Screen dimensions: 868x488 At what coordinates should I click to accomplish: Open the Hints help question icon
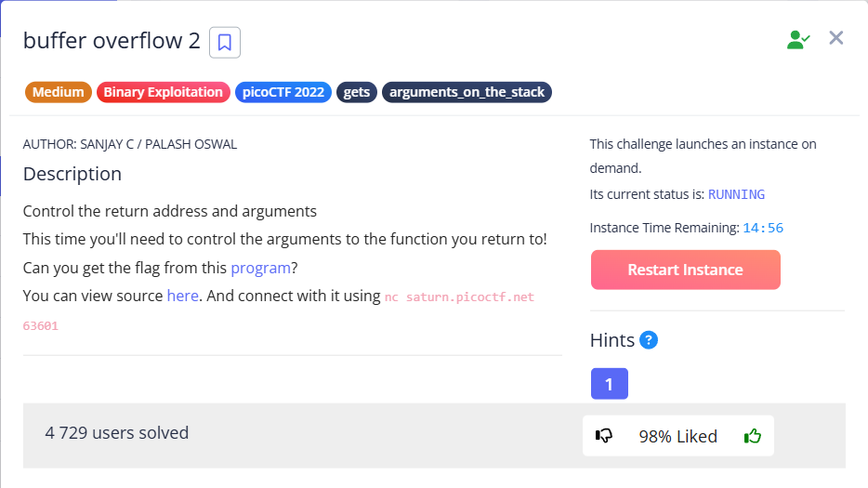tap(649, 340)
